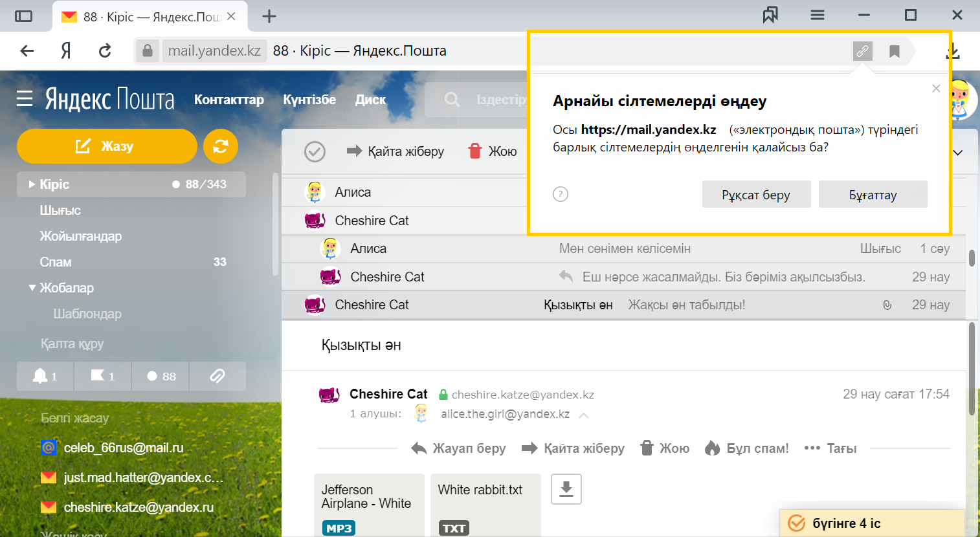Click Рұқсат беру button

coord(756,194)
